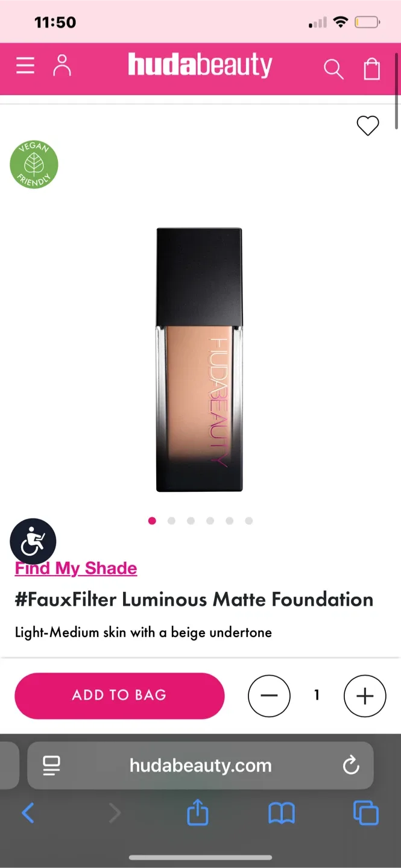Tap the Vegan Friendly badge
Screen dimensions: 401x868
pyautogui.click(x=34, y=165)
